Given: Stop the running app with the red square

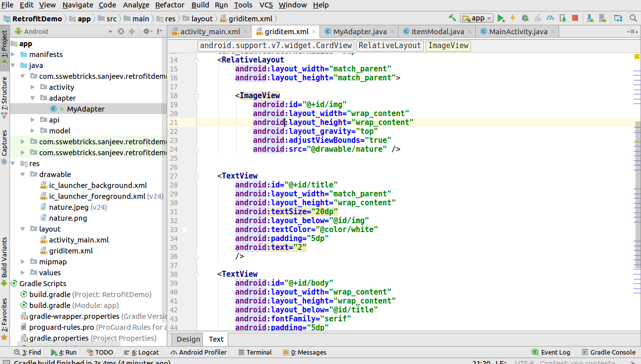Looking at the screenshot, I should [575, 18].
